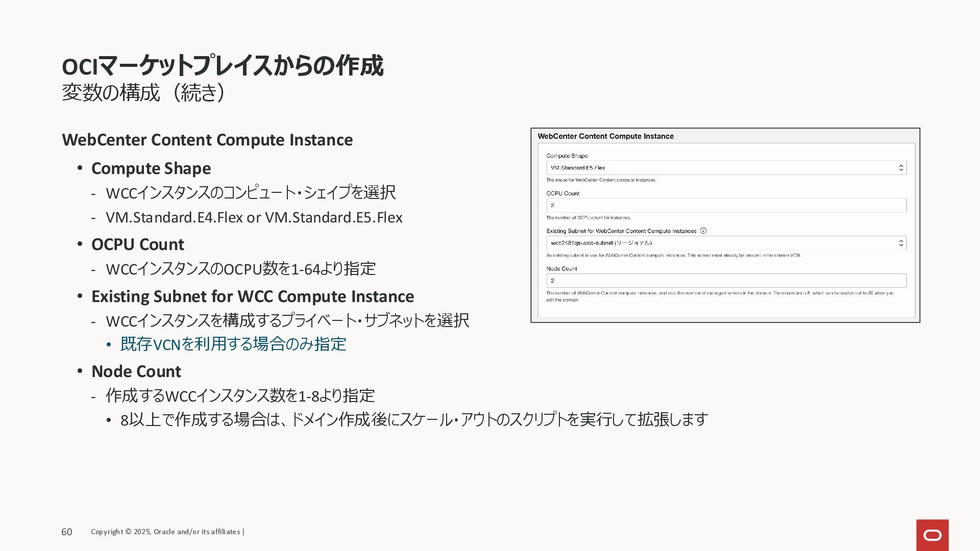This screenshot has height=551, width=980.
Task: Click the OCPU Count input field
Action: tap(725, 206)
